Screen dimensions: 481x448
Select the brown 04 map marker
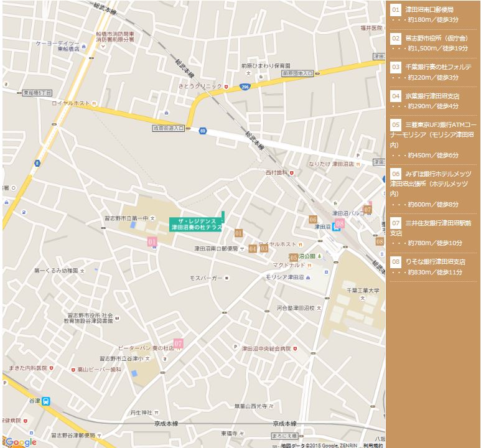[252, 248]
